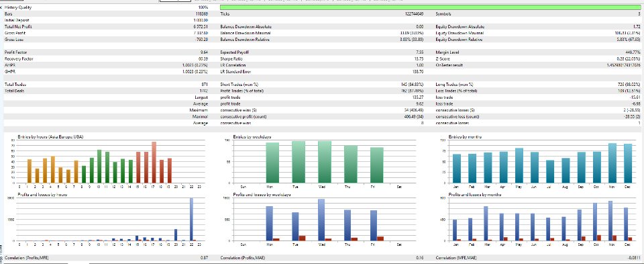Select Correlation (Profits,MFE) label
This screenshot has height=264, width=644.
click(27, 258)
